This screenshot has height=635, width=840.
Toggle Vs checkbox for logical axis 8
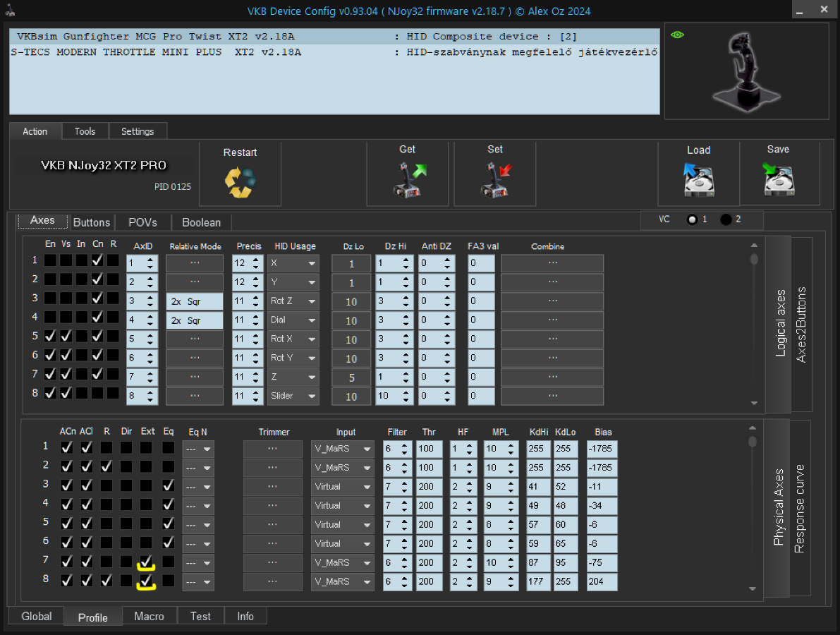[x=66, y=393]
